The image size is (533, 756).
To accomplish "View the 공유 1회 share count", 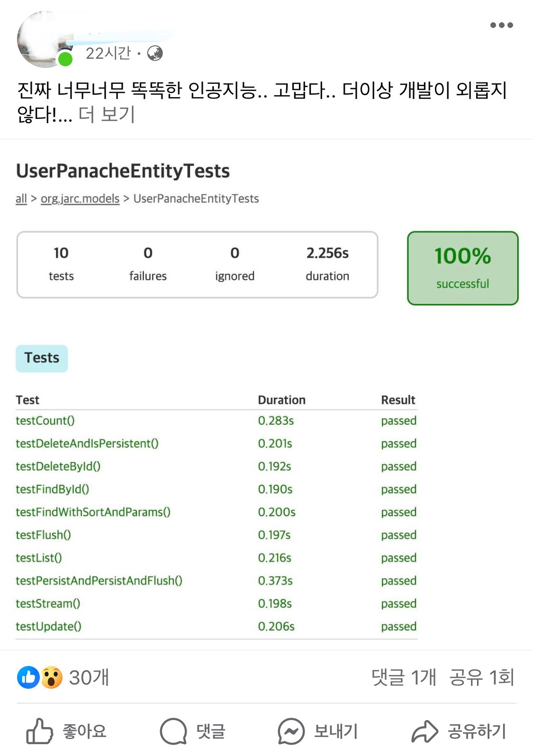I will pyautogui.click(x=481, y=677).
